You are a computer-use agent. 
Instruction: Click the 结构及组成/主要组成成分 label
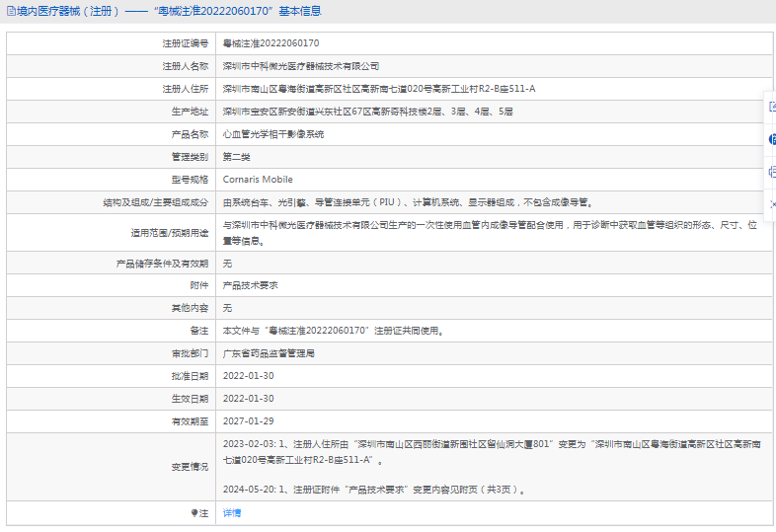(156, 202)
